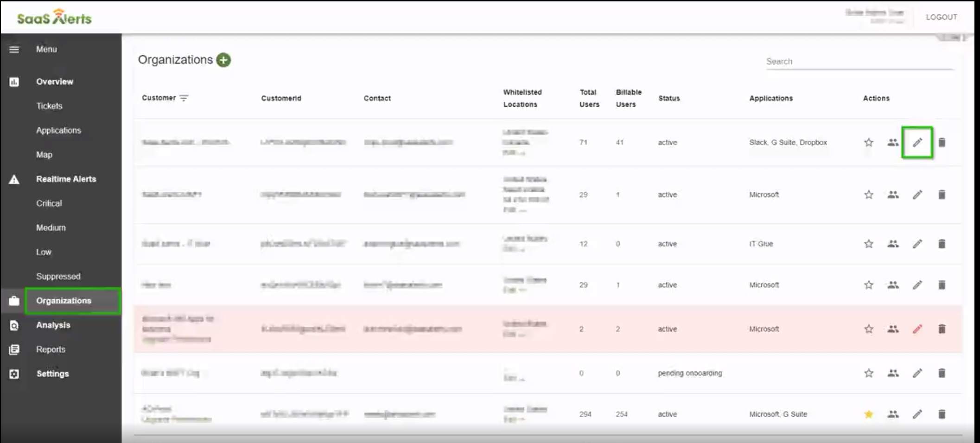Open users for the IT Glue organization
The image size is (980, 443).
tap(893, 244)
